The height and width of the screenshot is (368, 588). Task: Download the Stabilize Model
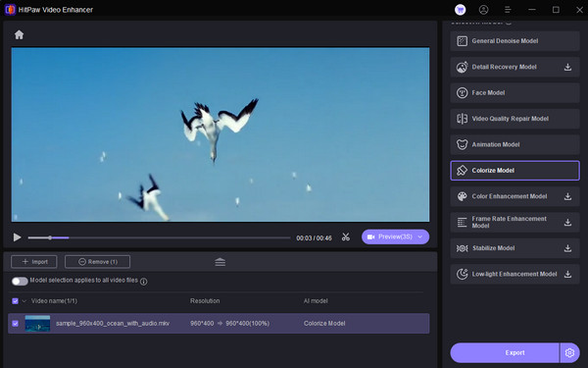(567, 248)
